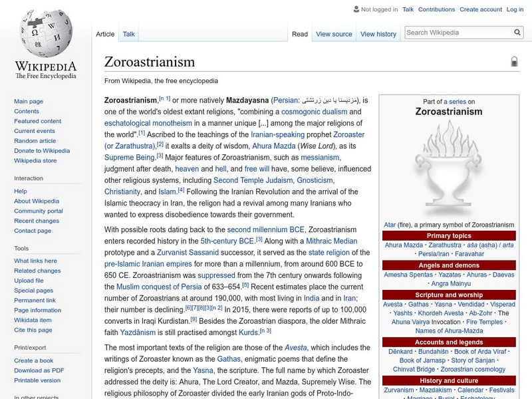Open Zarathustra link in infobox
Screen dimensions: 532x399
[x=445, y=245]
